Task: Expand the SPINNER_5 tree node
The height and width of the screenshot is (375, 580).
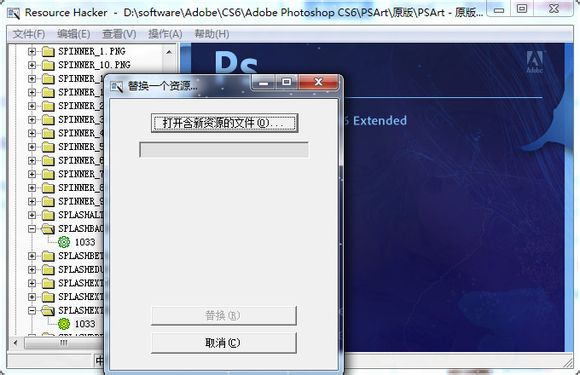Action: (x=32, y=147)
